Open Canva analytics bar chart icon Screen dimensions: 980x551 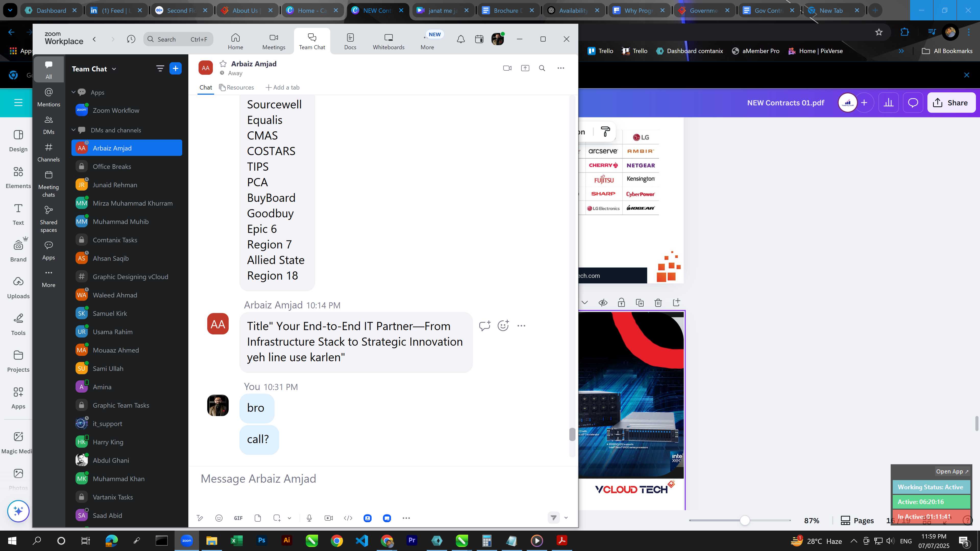point(888,103)
